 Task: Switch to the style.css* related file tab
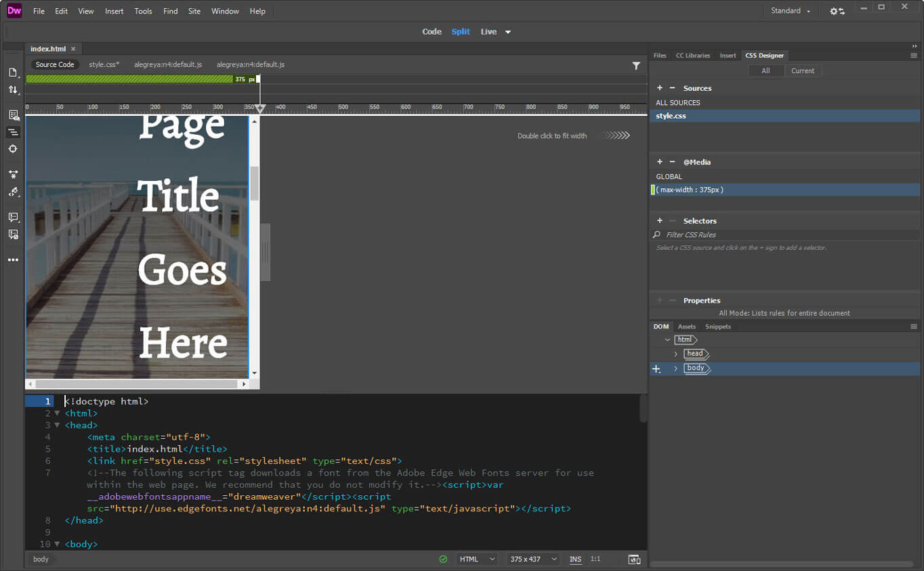pyautogui.click(x=104, y=64)
